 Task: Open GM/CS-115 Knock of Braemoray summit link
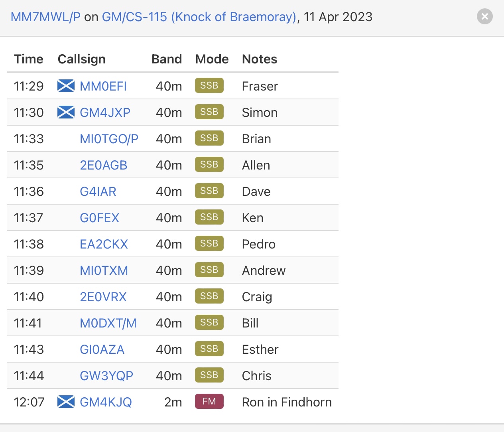point(199,17)
